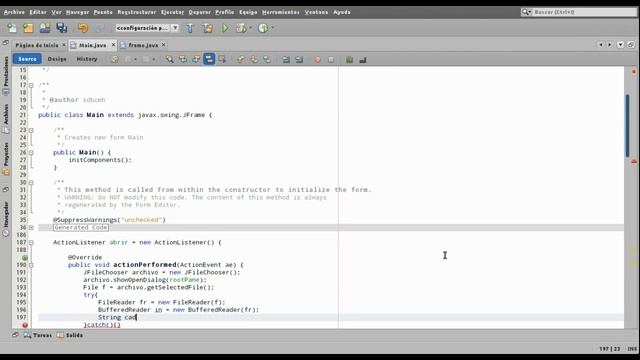Collapse the actionPerformed fold on line 190
This screenshot has height=360, width=640.
(31, 265)
